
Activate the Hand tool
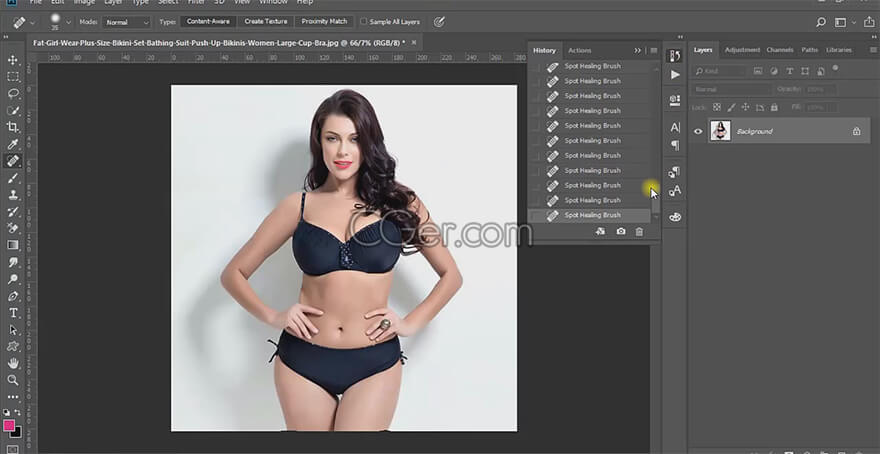(x=13, y=363)
